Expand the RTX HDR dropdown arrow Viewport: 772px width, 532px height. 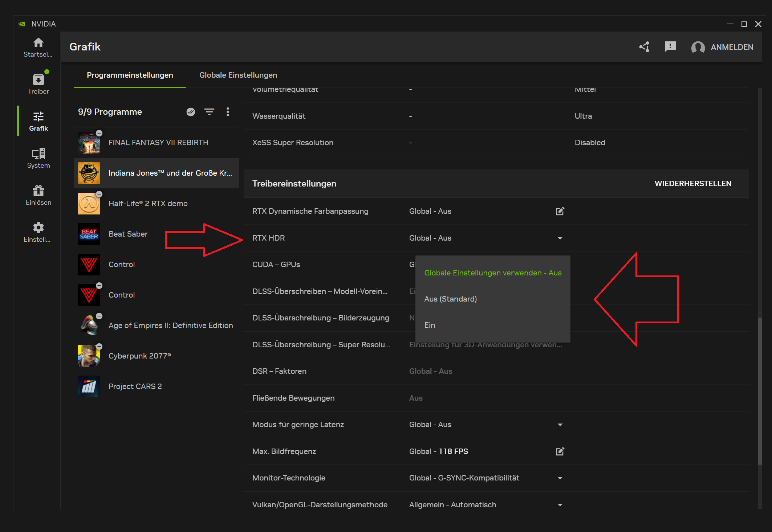(560, 238)
